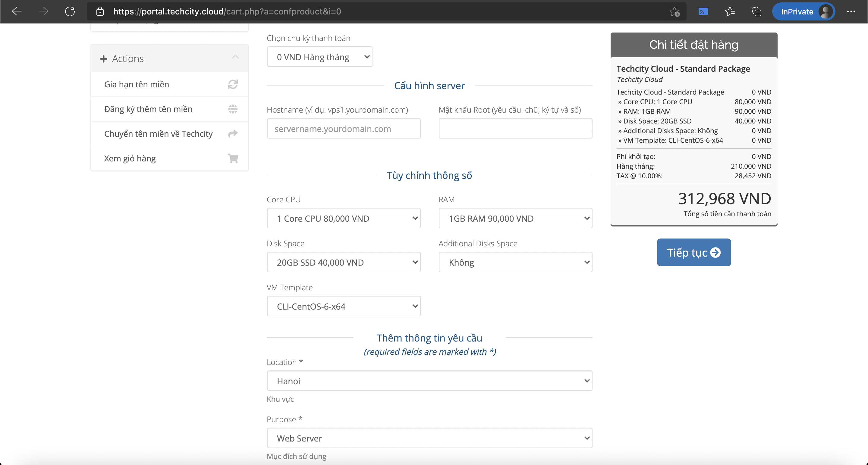Open the Collections icon
The width and height of the screenshot is (868, 465).
tap(756, 11)
